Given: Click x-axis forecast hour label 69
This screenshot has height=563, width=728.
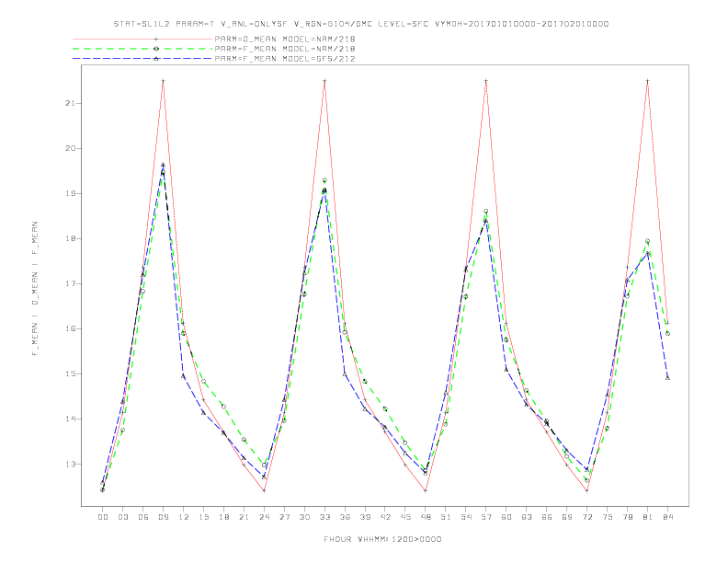Looking at the screenshot, I should [x=567, y=517].
